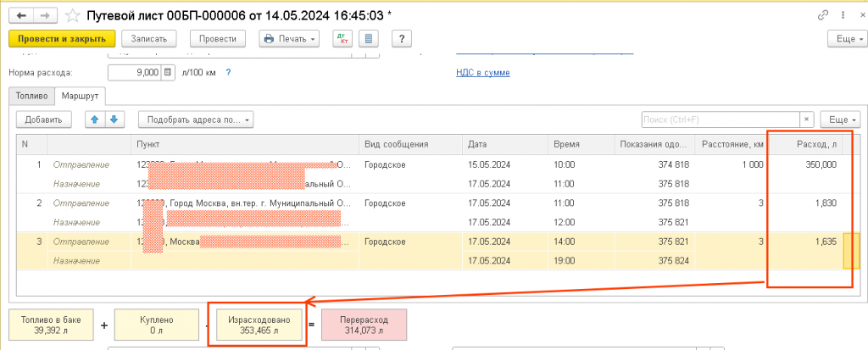Expand Подобрать адреса по... dropdown
868x350 pixels.
coord(196,119)
